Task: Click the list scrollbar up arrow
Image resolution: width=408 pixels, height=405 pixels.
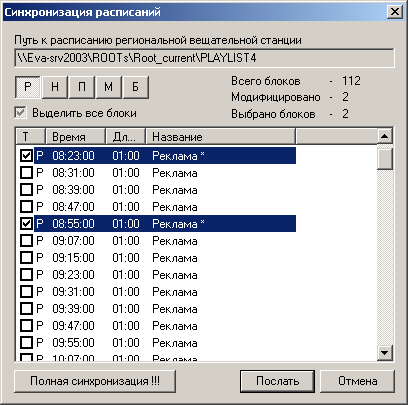Action: pyautogui.click(x=385, y=136)
